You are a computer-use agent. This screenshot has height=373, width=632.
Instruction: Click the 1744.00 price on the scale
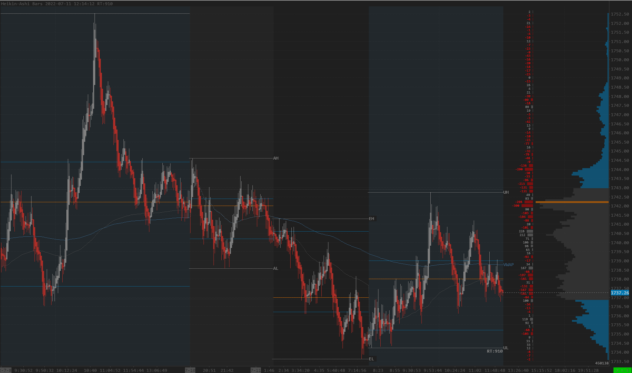[620, 169]
